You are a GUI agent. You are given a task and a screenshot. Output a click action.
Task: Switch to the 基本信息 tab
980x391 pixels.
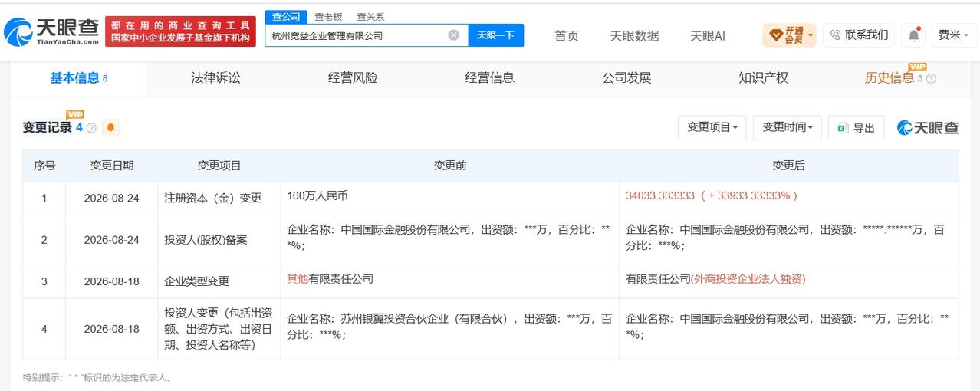(x=78, y=78)
